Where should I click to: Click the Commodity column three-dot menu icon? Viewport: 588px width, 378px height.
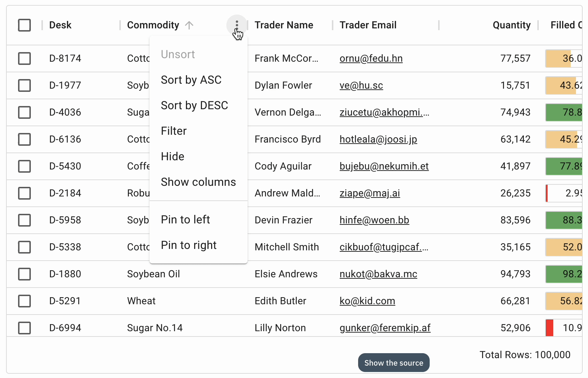click(x=237, y=25)
